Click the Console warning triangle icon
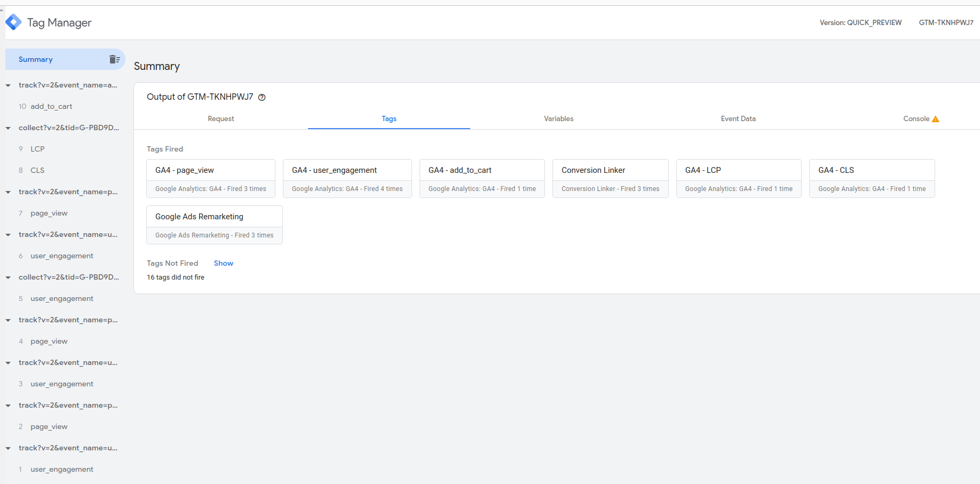 click(935, 119)
